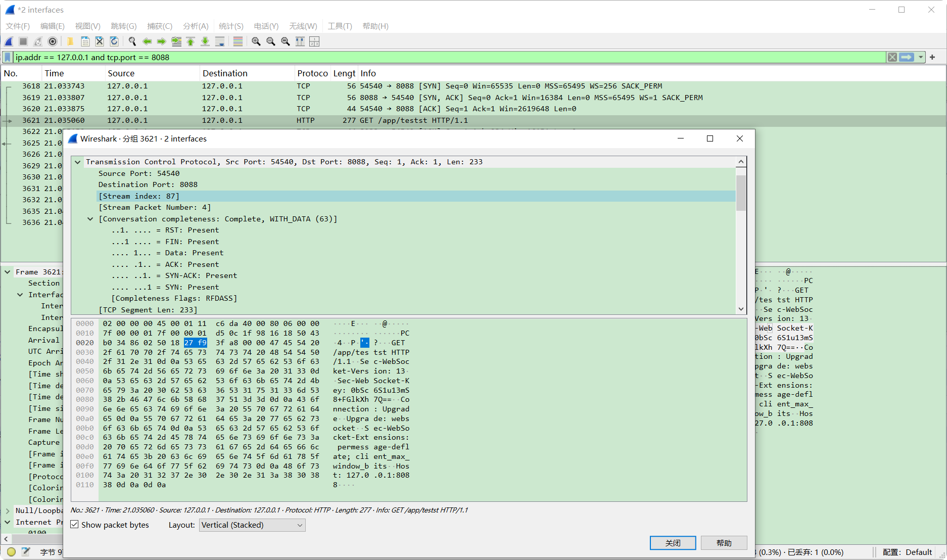The height and width of the screenshot is (560, 947).
Task: Open the 文件(F) menu
Action: coord(18,26)
